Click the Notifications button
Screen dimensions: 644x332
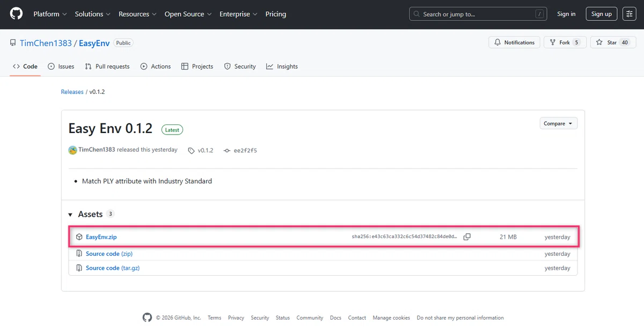click(x=514, y=42)
